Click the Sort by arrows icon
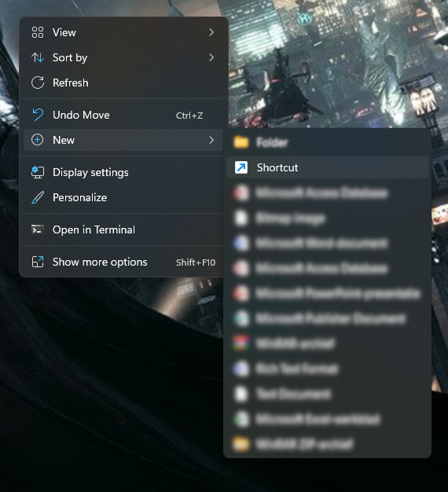Screen dimensions: 448x492 pyautogui.click(x=38, y=57)
